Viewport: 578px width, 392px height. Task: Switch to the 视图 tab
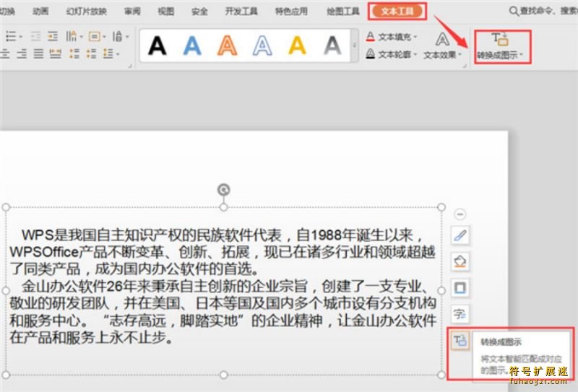(x=166, y=12)
